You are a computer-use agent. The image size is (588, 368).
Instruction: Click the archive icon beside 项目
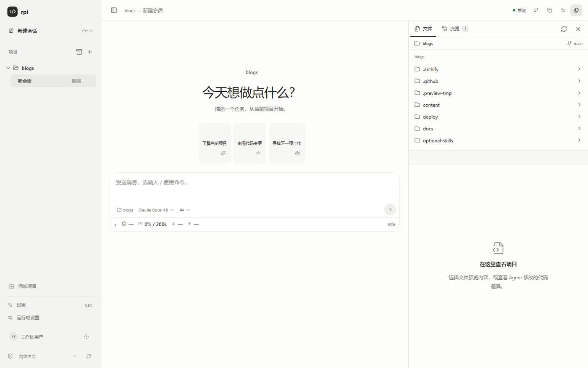click(79, 52)
